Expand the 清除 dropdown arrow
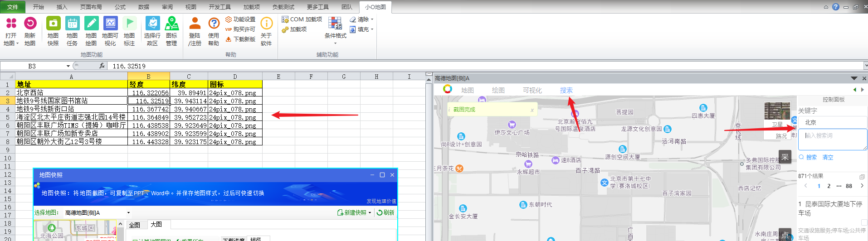The image size is (868, 241). (372, 19)
